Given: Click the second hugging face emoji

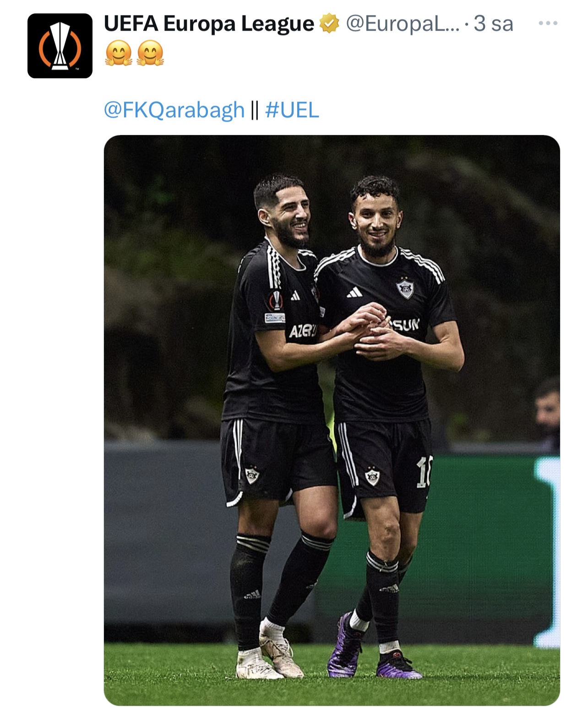Looking at the screenshot, I should [150, 53].
